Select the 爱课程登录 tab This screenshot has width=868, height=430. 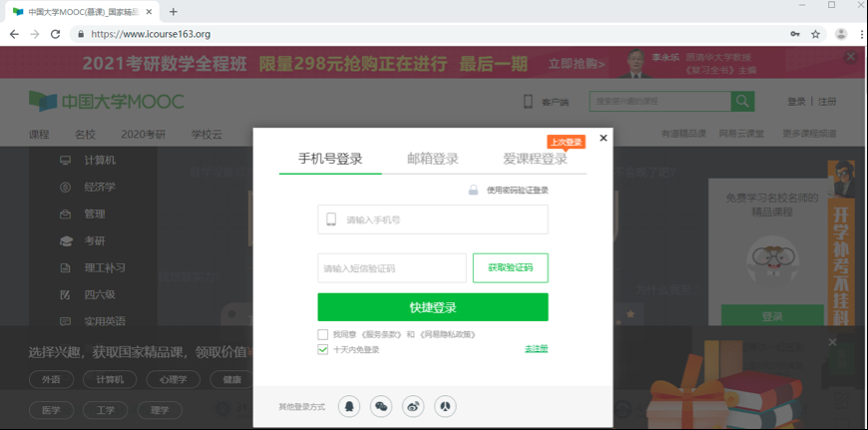(535, 159)
